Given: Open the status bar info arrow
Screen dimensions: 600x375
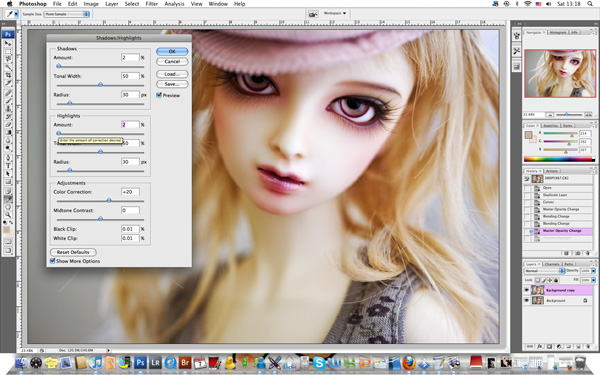Looking at the screenshot, I should 109,350.
